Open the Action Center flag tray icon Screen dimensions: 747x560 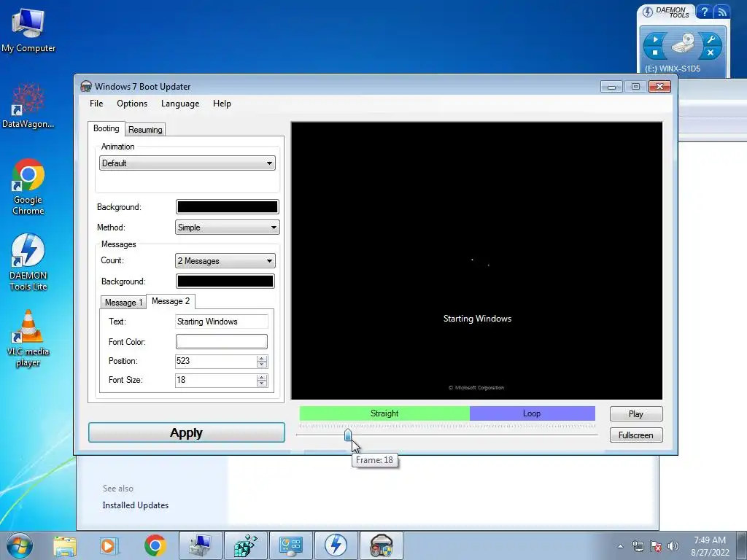656,546
